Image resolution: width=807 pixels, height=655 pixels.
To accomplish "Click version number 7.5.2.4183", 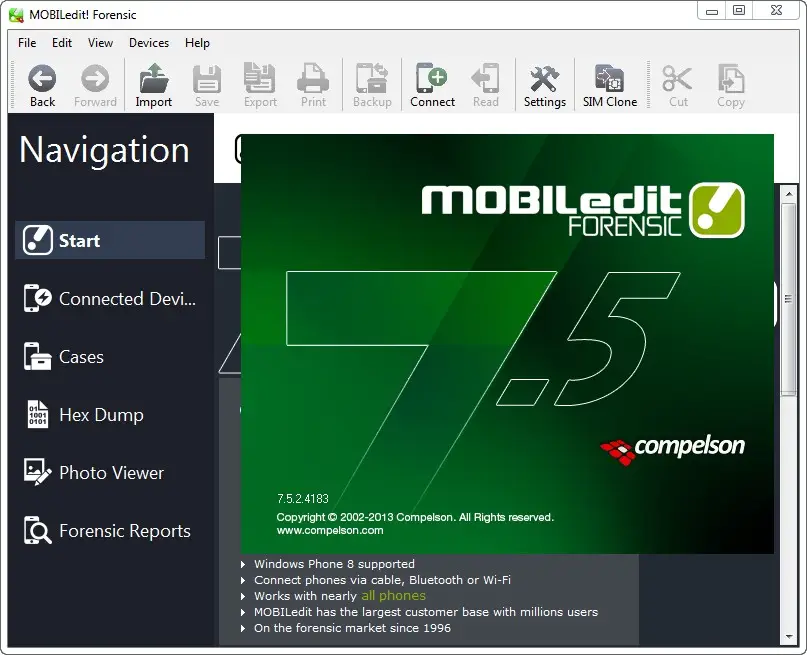I will pyautogui.click(x=303, y=499).
